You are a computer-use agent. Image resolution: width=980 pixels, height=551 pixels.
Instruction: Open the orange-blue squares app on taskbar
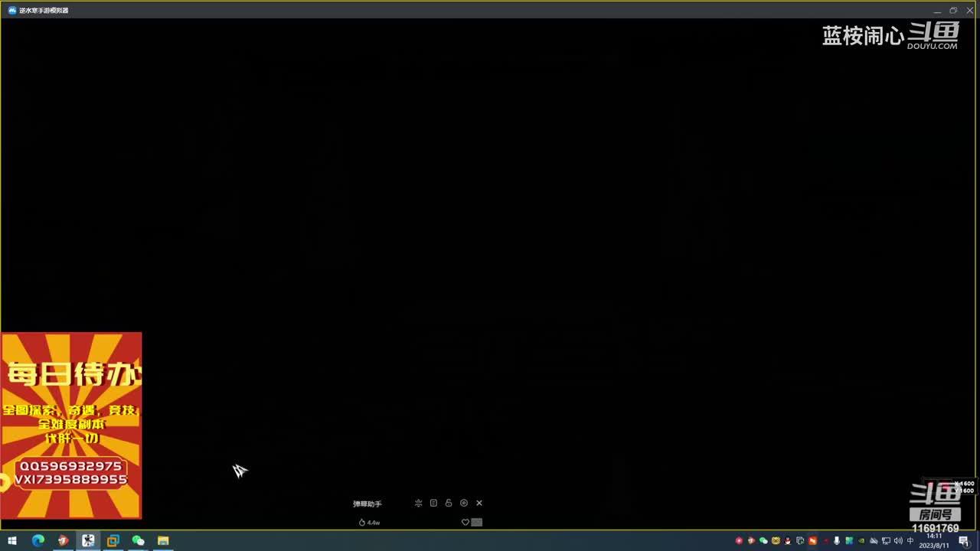click(x=113, y=541)
